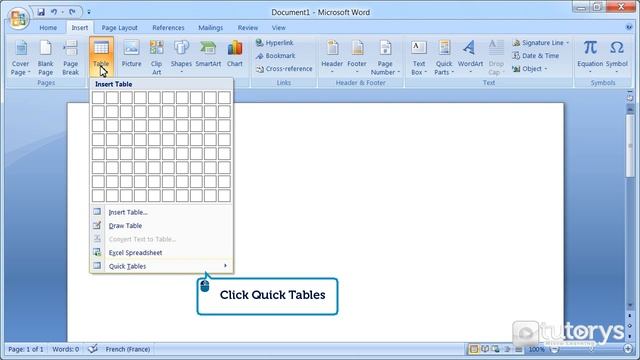Open the Clip Art pane
The height and width of the screenshot is (360, 640).
pyautogui.click(x=156, y=58)
